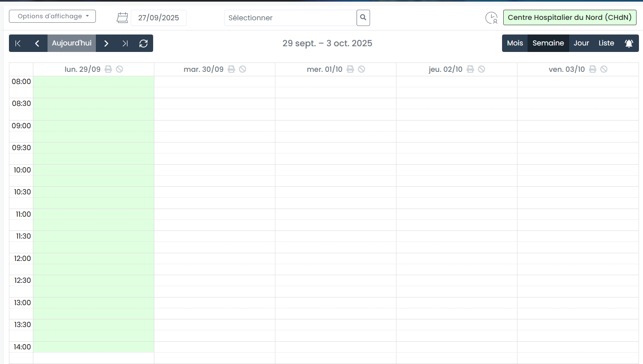643x364 pixels.
Task: Click the search magnifier icon
Action: (363, 18)
